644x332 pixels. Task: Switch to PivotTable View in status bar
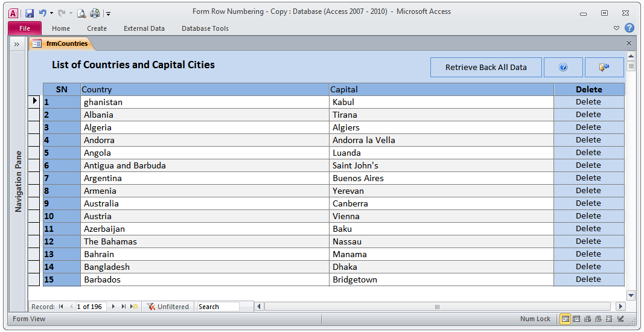588,319
